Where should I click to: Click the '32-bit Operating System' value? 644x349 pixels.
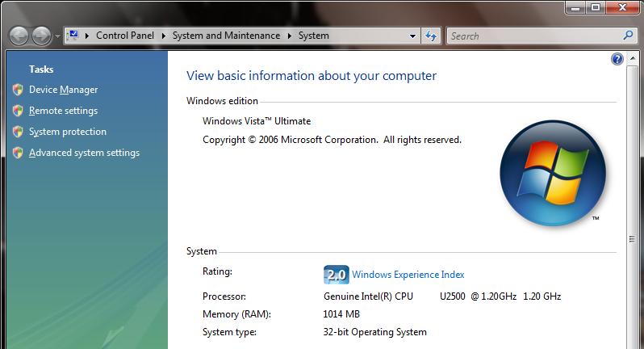[x=375, y=332]
